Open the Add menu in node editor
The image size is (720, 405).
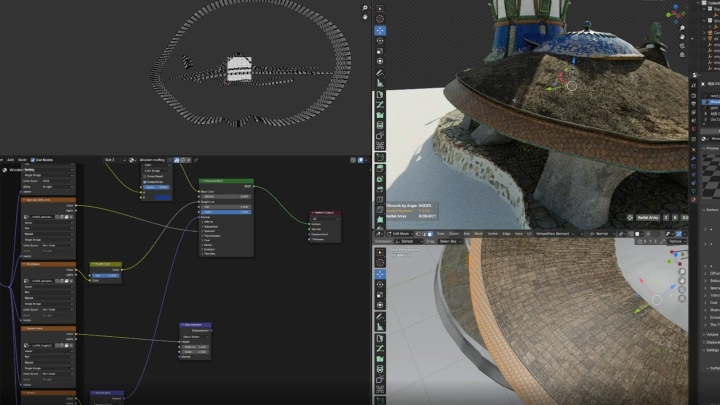tap(10, 159)
